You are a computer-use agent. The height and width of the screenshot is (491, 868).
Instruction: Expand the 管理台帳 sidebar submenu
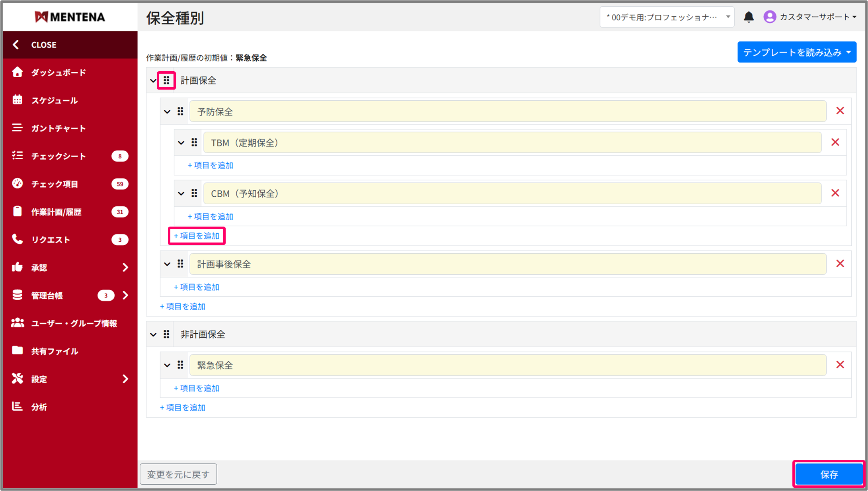pos(125,295)
